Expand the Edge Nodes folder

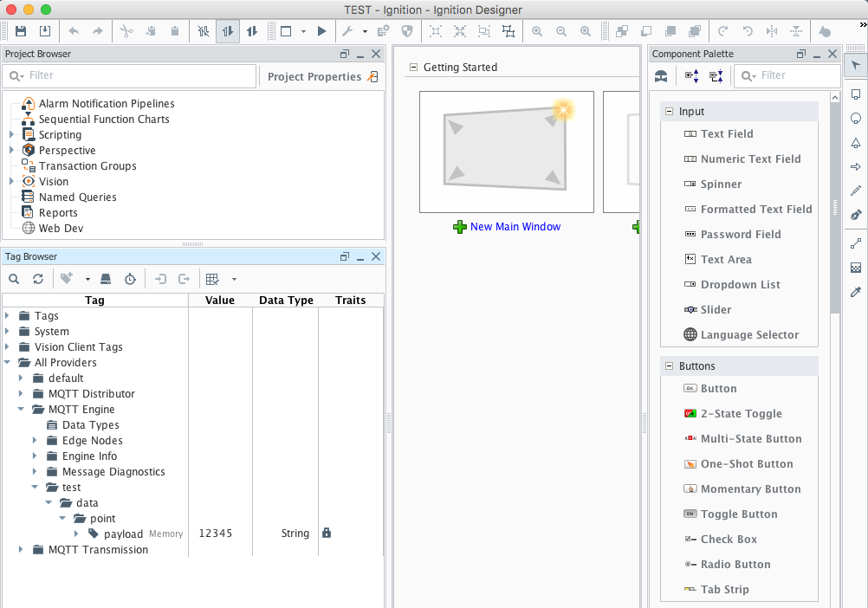(x=35, y=440)
